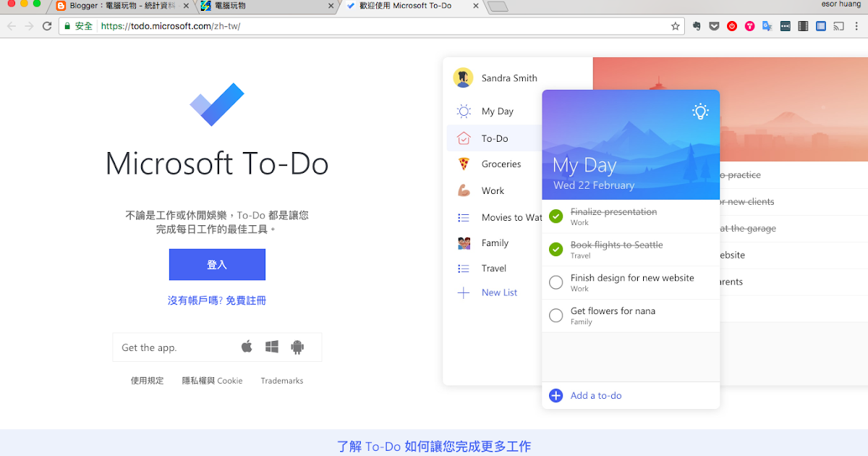Open the Movies to Watch list icon
This screenshot has height=456, width=868.
(x=463, y=216)
